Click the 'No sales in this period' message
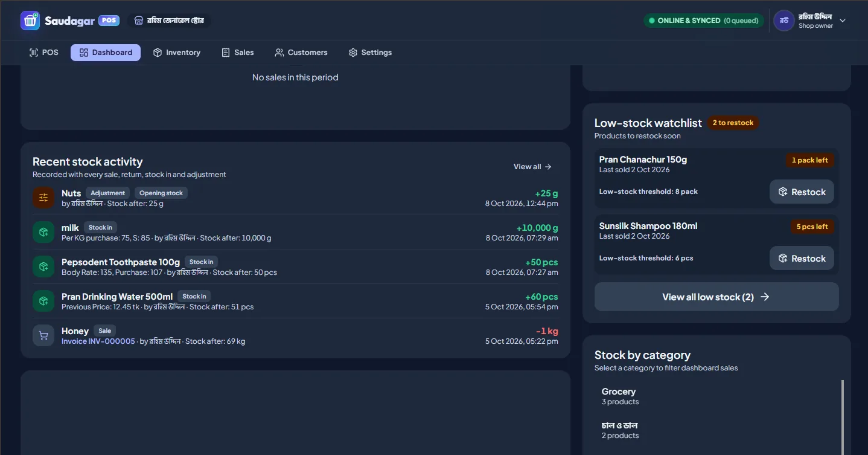868x455 pixels. pos(295,77)
